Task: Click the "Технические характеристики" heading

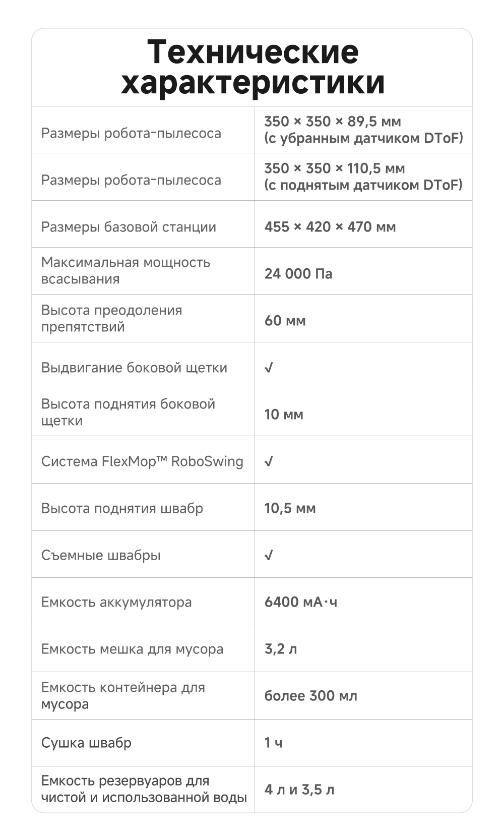Action: click(x=253, y=67)
